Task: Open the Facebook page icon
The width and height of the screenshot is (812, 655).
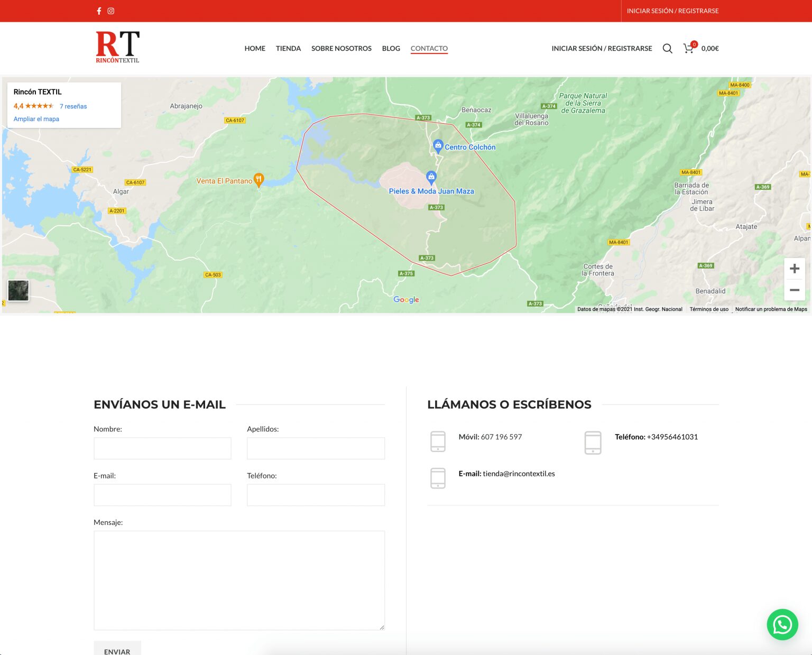Action: point(99,11)
